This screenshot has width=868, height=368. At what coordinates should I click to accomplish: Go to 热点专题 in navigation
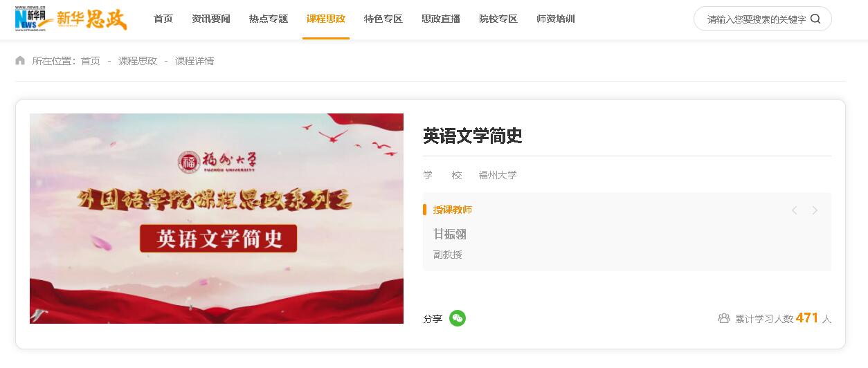(269, 19)
